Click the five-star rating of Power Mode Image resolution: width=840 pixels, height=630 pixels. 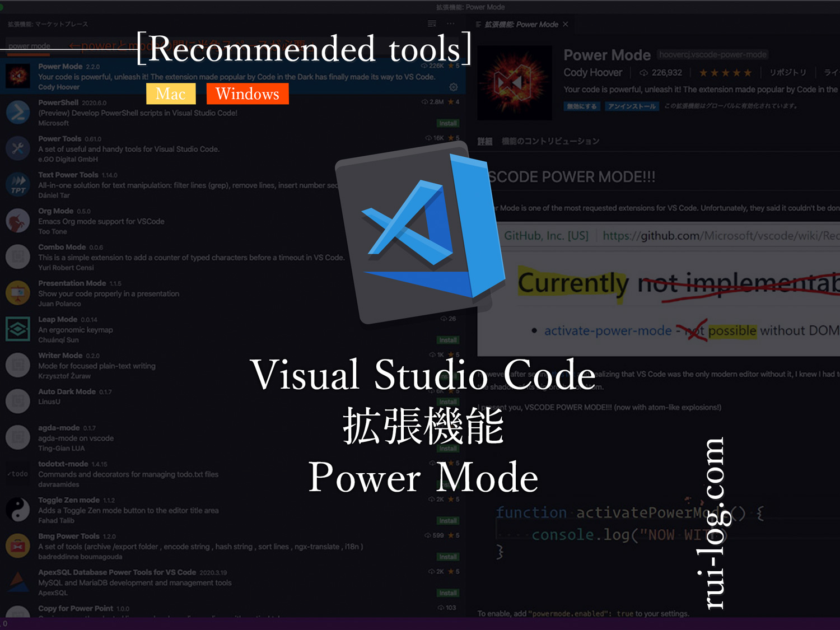coord(726,73)
